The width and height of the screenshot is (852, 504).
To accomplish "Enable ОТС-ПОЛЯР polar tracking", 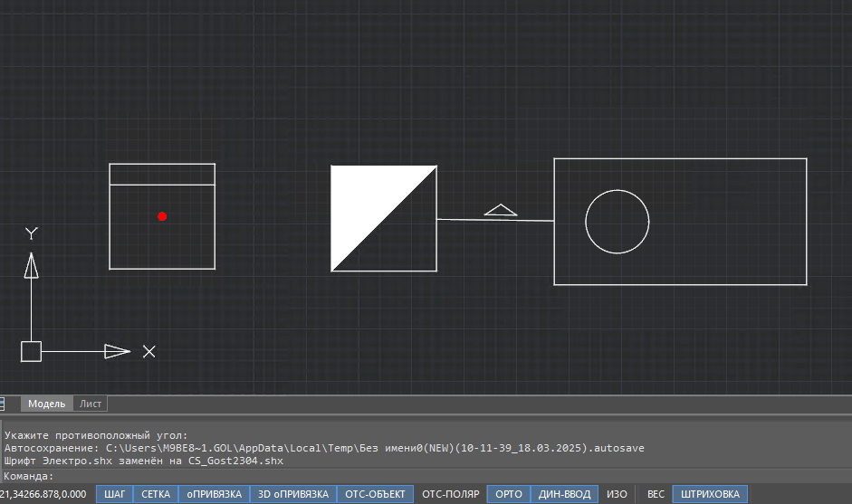I will [x=451, y=494].
